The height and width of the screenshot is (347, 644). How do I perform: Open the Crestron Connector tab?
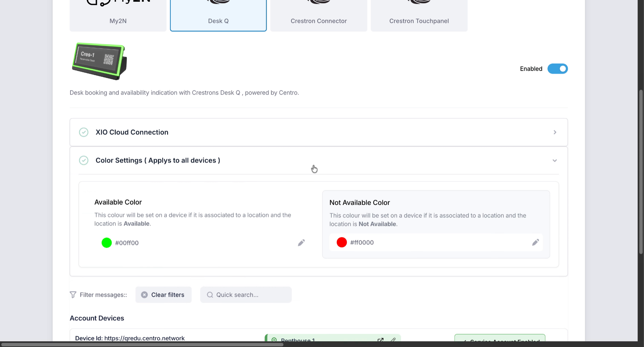tap(319, 16)
